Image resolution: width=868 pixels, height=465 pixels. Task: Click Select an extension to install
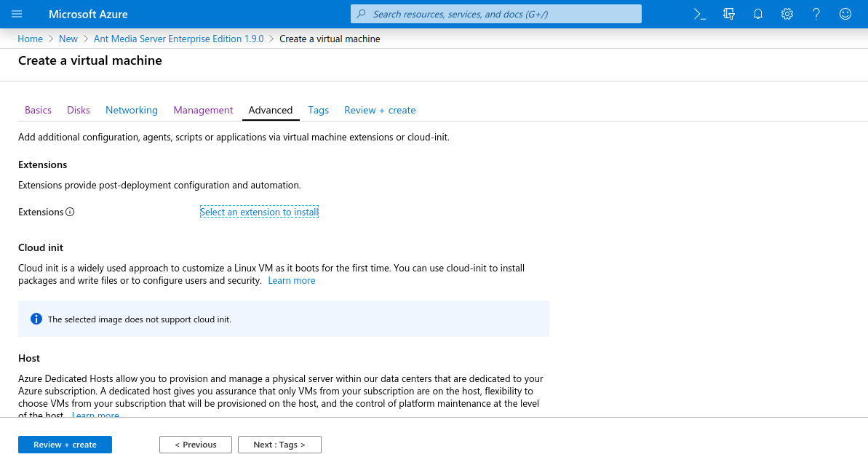point(259,212)
